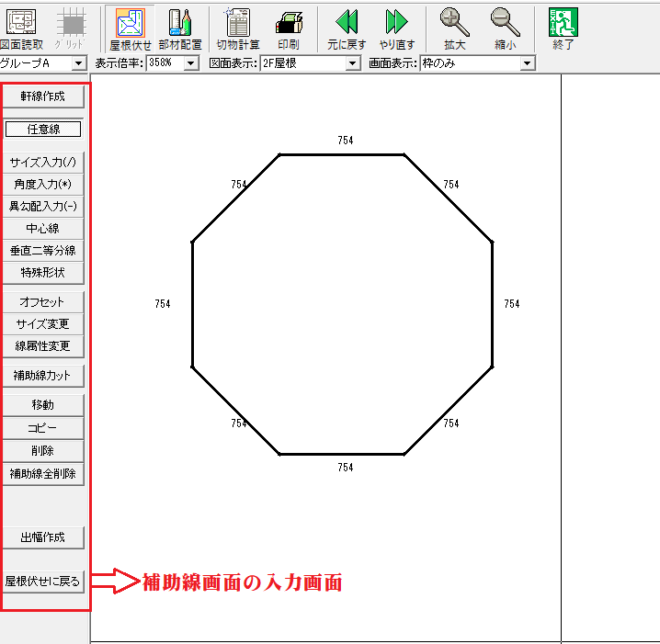
Task: Open the 画面表示 枠のみ dropdown
Action: tap(527, 63)
